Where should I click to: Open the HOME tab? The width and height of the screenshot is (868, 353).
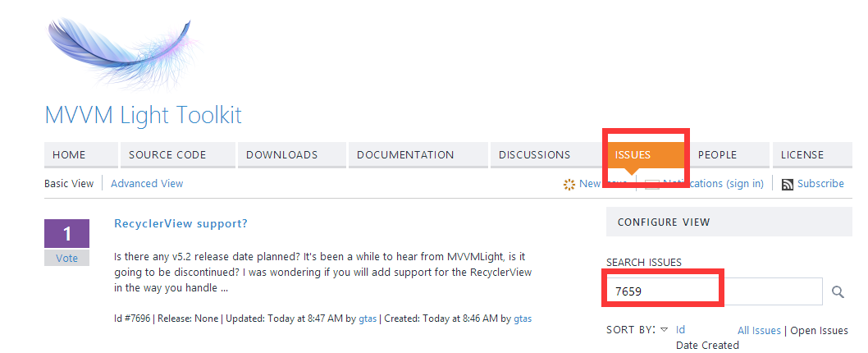pos(81,154)
